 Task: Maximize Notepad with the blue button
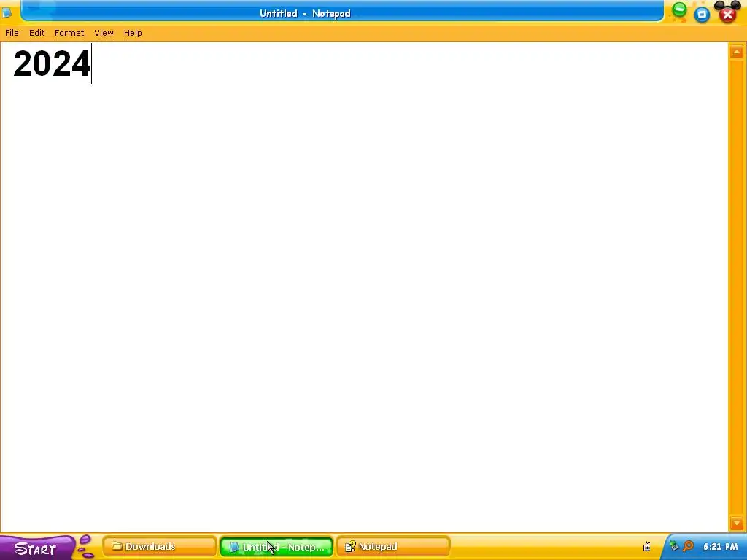coord(702,15)
